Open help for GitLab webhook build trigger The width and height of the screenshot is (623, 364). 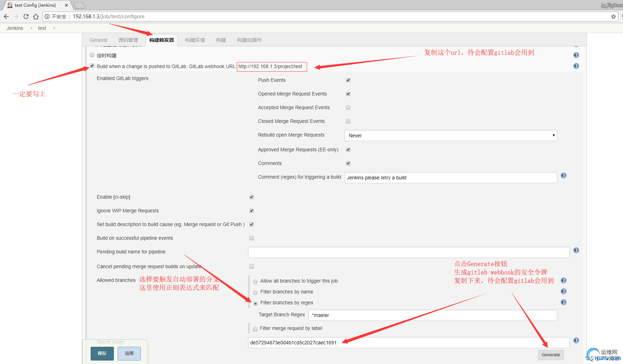576,66
